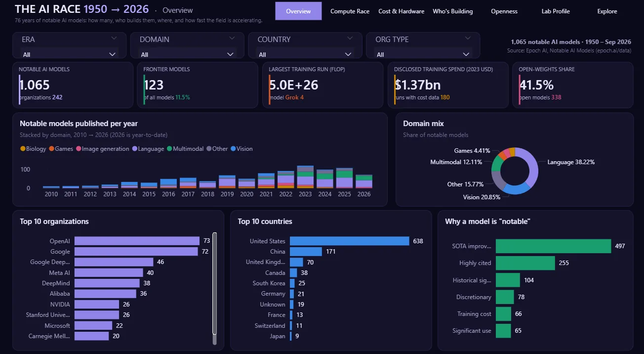Click the chevron beside the ORG TYPE heading
This screenshot has height=354, width=644.
point(468,38)
